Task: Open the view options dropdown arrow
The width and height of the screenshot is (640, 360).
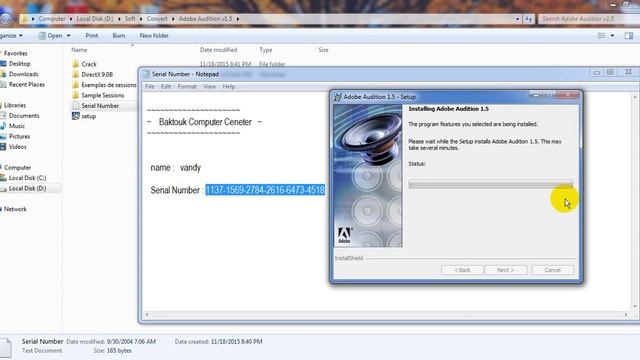Action: point(612,36)
